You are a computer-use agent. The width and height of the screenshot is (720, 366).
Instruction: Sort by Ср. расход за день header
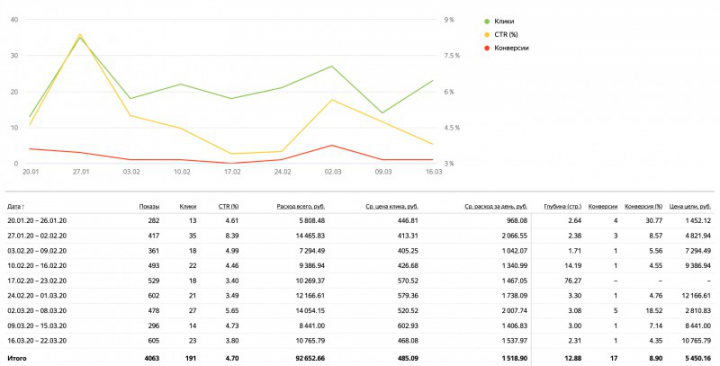[496, 207]
